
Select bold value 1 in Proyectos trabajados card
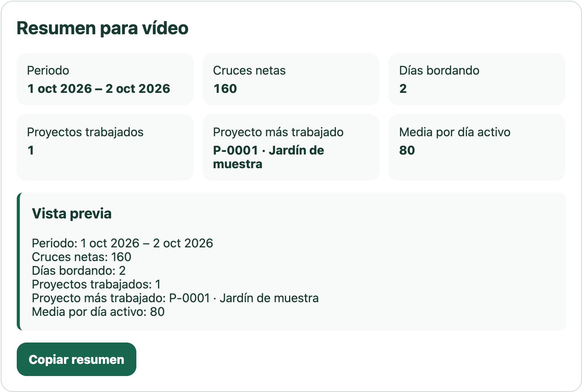click(31, 150)
